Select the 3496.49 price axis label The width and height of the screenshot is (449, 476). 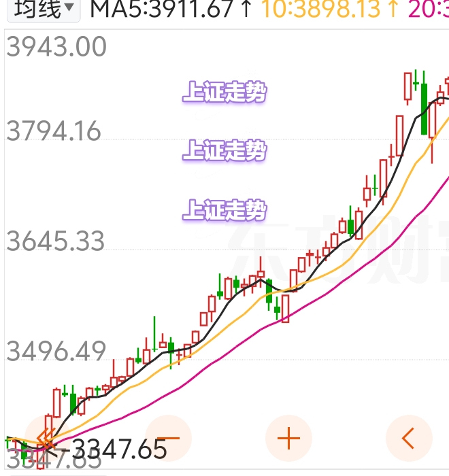point(56,351)
